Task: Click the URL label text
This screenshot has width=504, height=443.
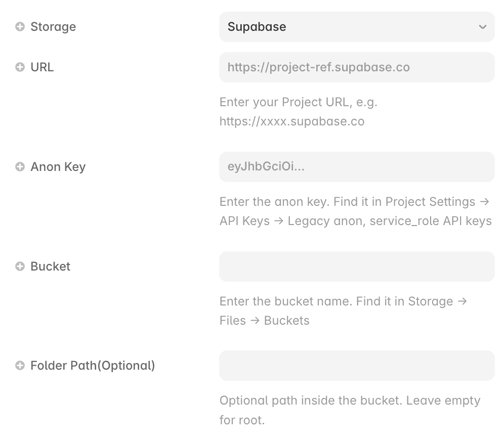Action: [x=42, y=67]
